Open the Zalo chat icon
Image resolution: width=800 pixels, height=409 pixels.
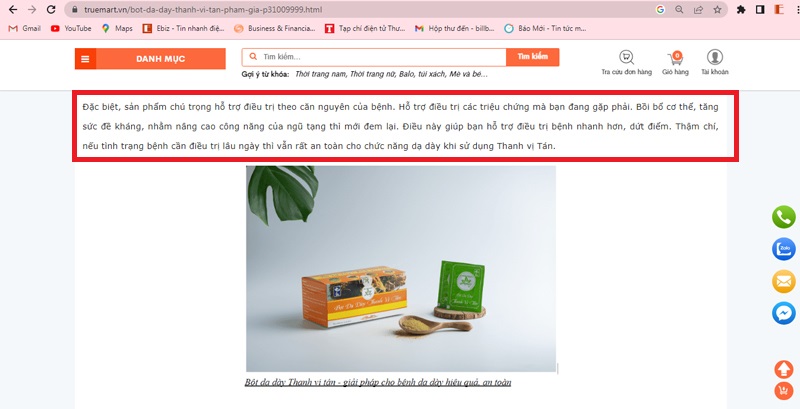783,249
